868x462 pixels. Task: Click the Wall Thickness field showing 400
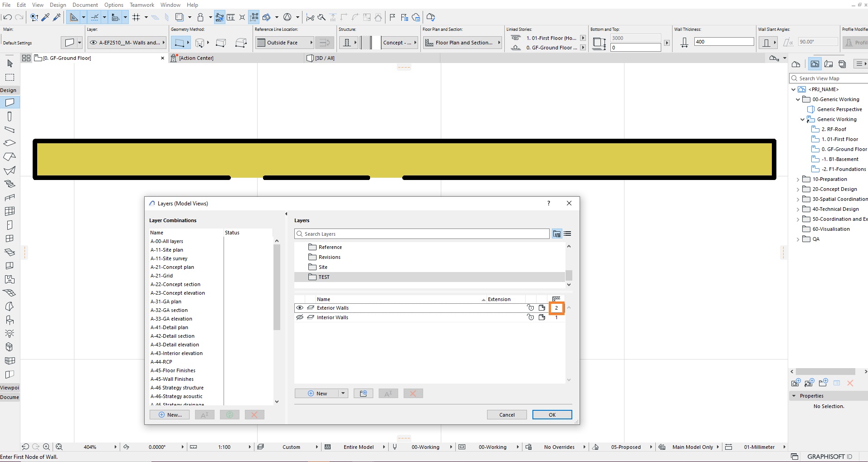point(724,42)
